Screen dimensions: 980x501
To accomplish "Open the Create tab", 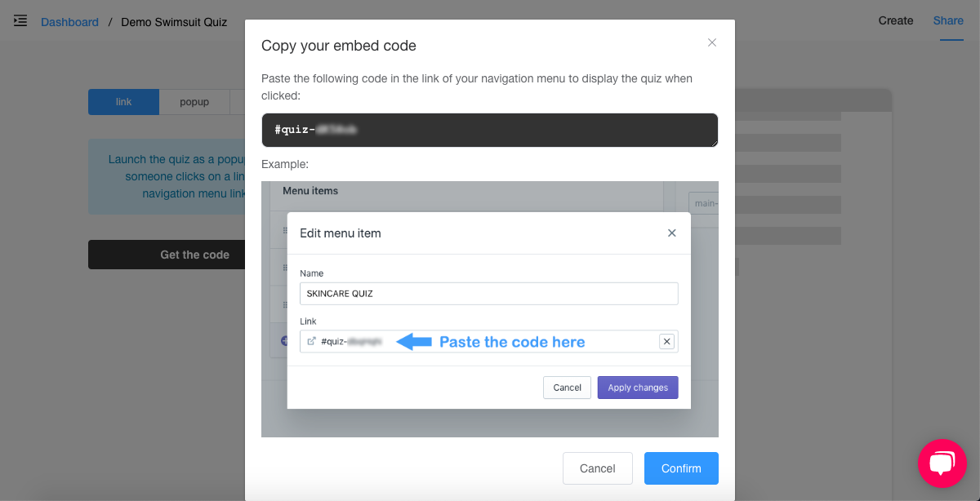I will [x=896, y=20].
